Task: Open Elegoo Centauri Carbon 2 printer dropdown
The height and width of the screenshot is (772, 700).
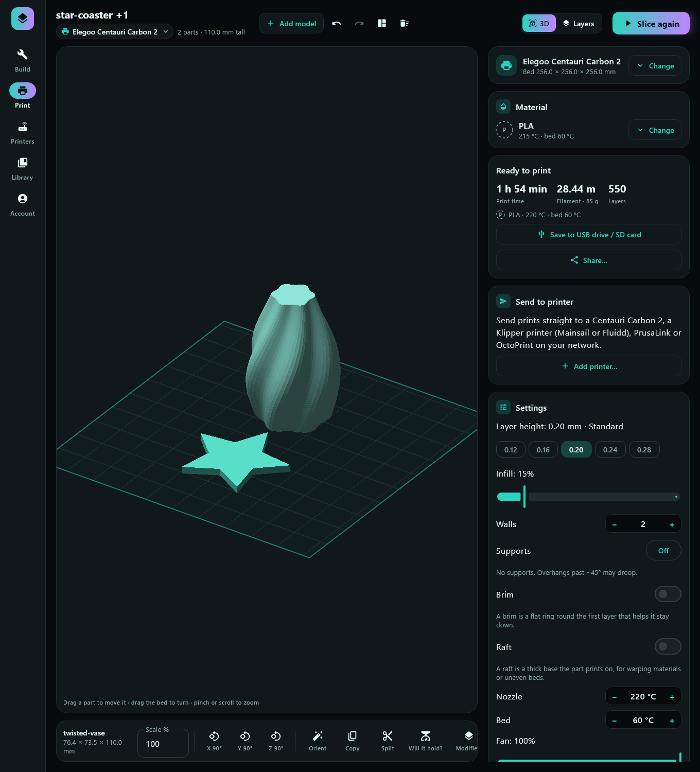Action: click(115, 31)
